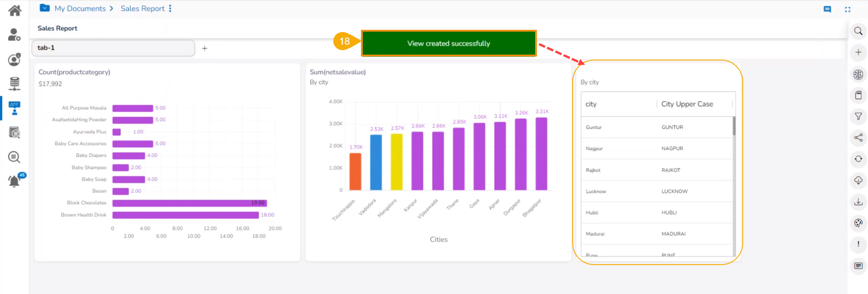868x294 pixels.
Task: Click the All Purpose Masala bar
Action: tap(133, 108)
